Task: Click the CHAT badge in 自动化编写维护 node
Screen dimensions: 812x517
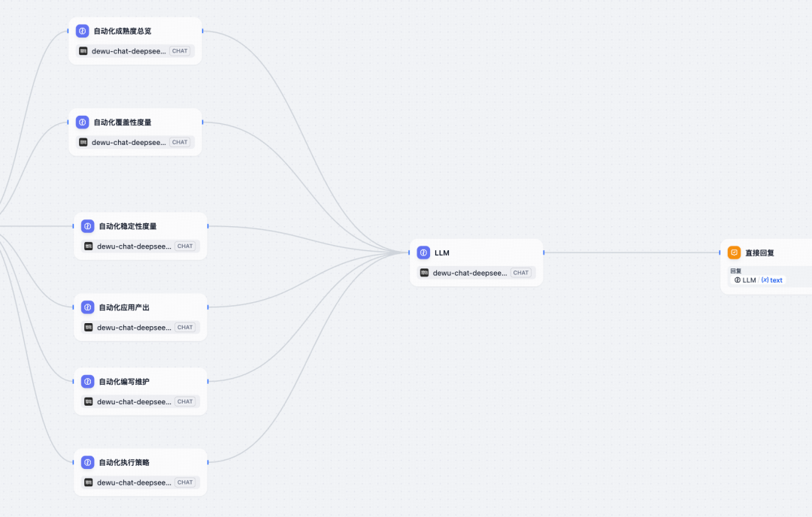Action: click(x=185, y=401)
